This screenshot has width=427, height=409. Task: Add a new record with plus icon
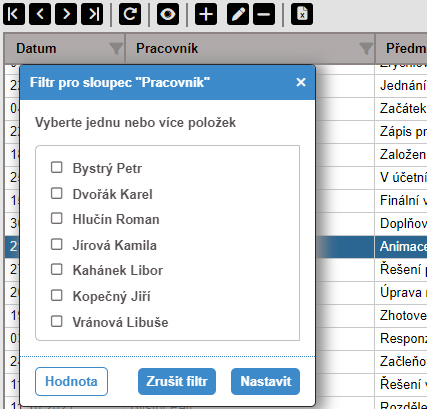[x=206, y=14]
